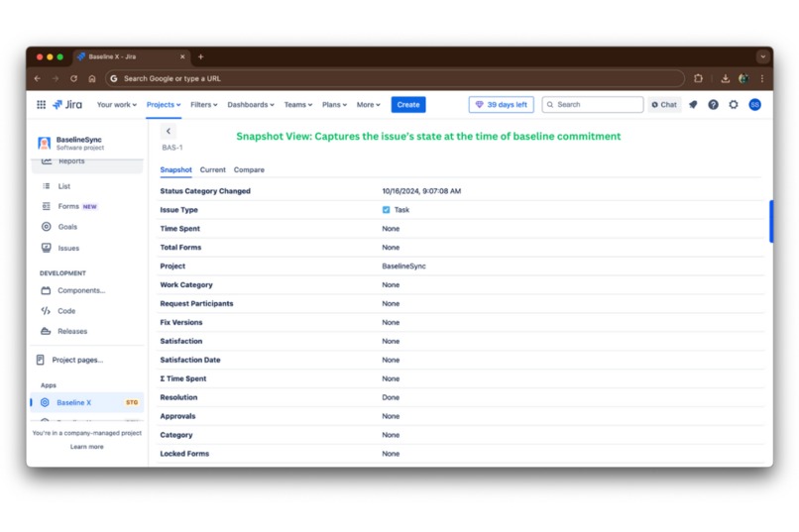Click the 39 days left trial button
This screenshot has height=532, width=799.
coord(502,104)
